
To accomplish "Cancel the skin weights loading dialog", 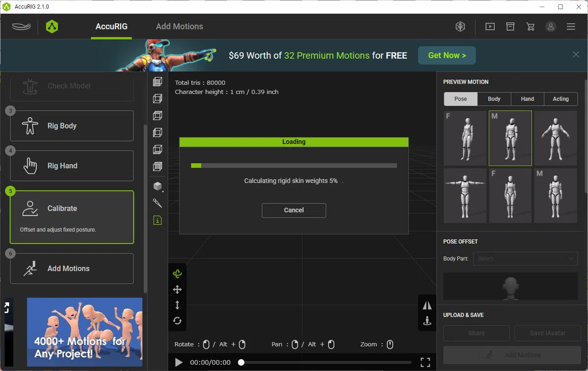I will 294,210.
